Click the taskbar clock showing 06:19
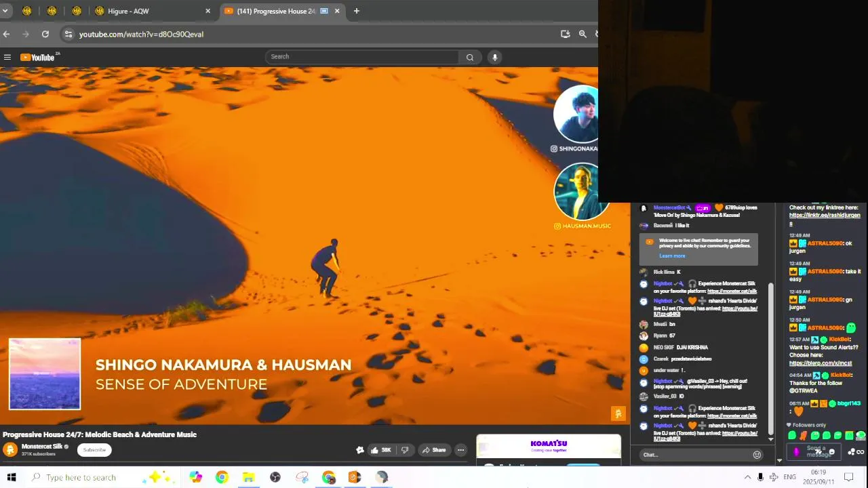 pyautogui.click(x=818, y=477)
